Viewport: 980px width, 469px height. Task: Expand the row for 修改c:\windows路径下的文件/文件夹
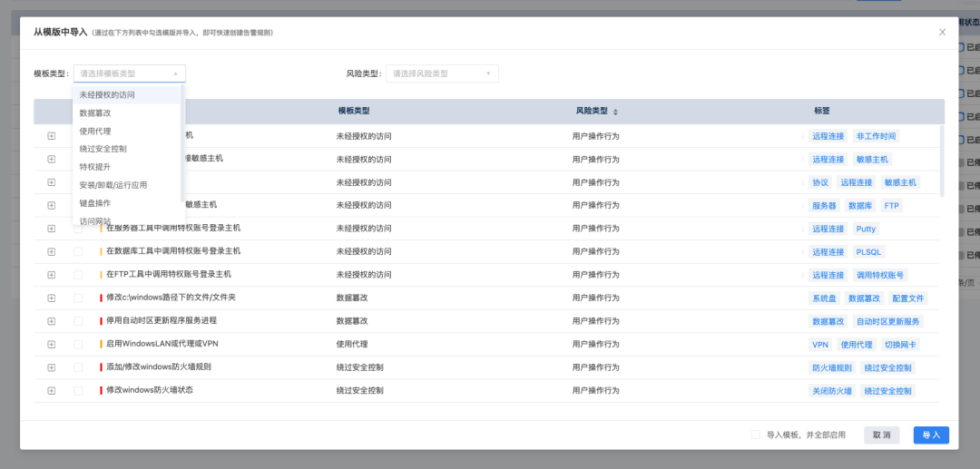click(x=52, y=298)
